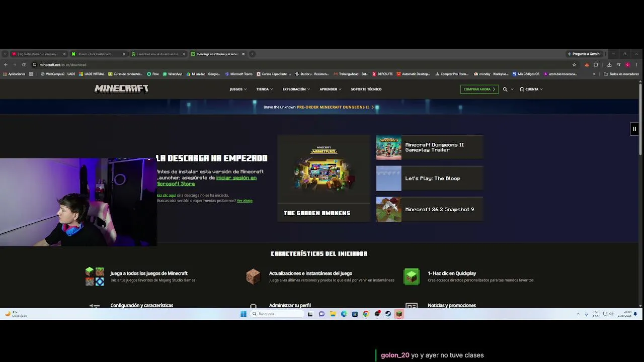Open a new browser tab
Viewport: 644px width, 362px height.
(253, 54)
